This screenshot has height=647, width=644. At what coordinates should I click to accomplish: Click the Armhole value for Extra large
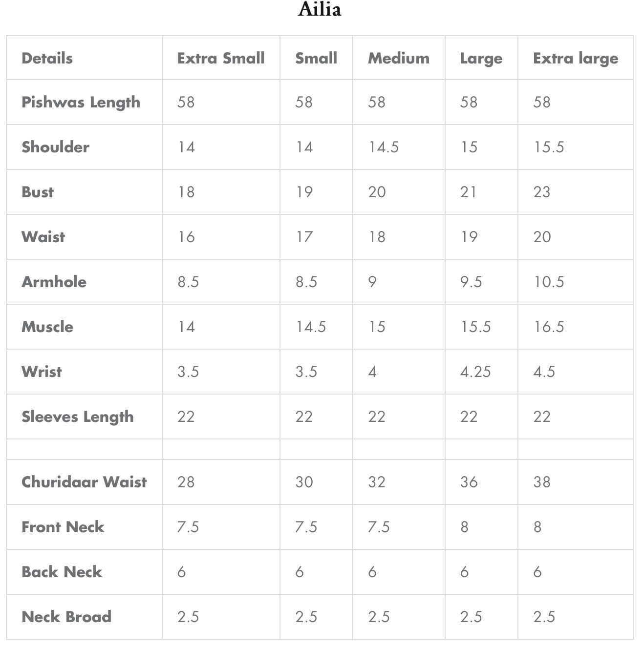pyautogui.click(x=549, y=282)
